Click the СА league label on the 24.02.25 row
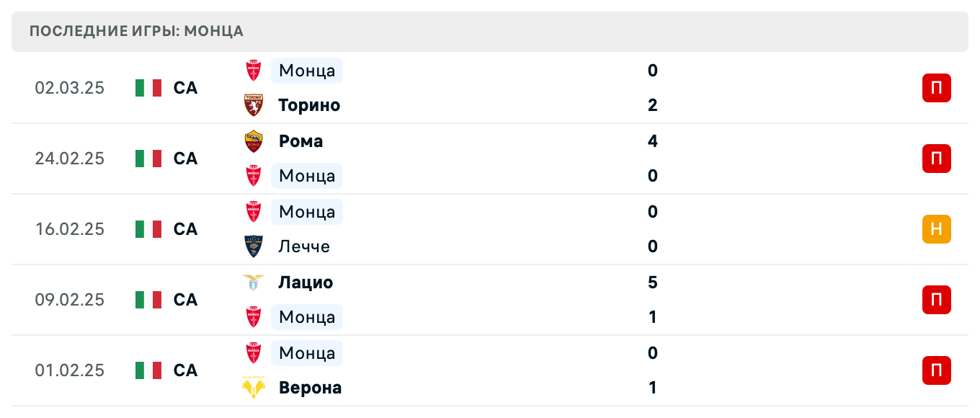 click(185, 159)
